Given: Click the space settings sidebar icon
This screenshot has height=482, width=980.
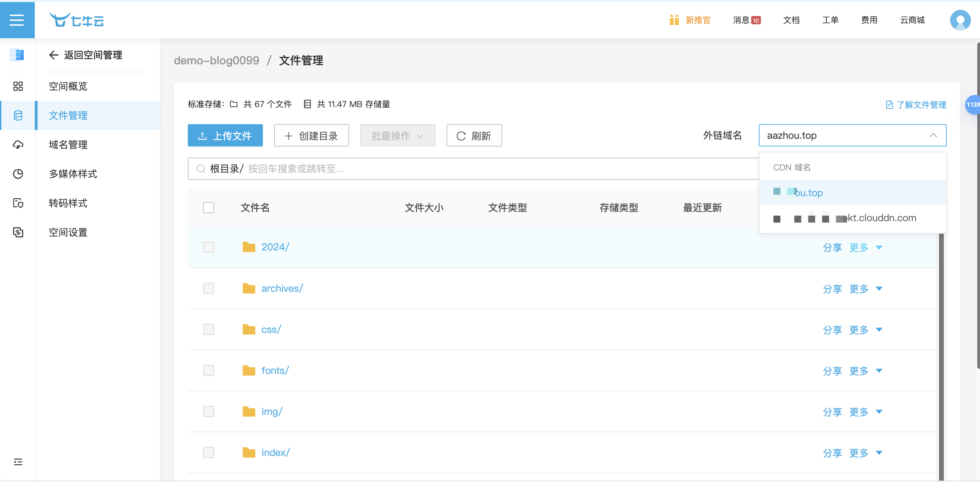Looking at the screenshot, I should tap(18, 232).
